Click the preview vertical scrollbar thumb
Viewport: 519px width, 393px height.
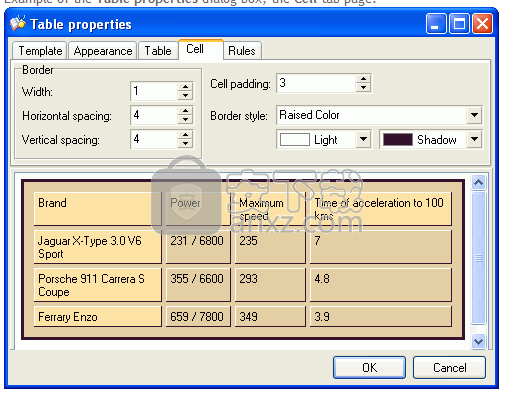coord(478,258)
